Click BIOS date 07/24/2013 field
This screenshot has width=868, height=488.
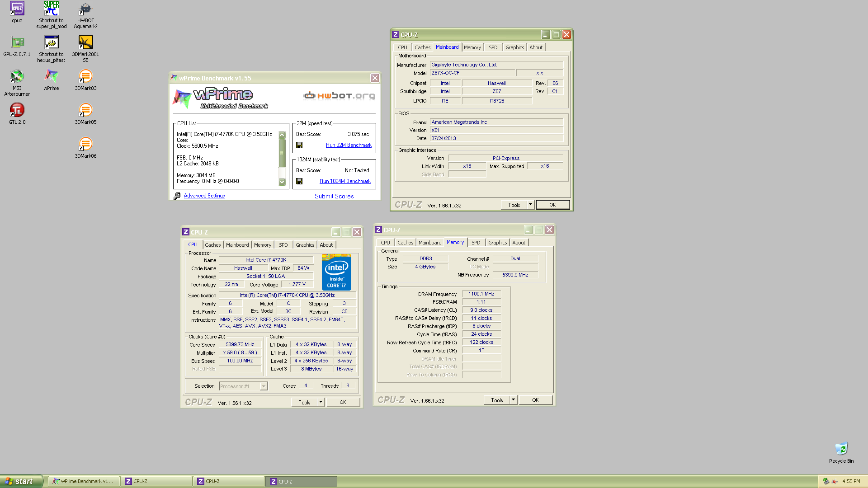click(496, 139)
